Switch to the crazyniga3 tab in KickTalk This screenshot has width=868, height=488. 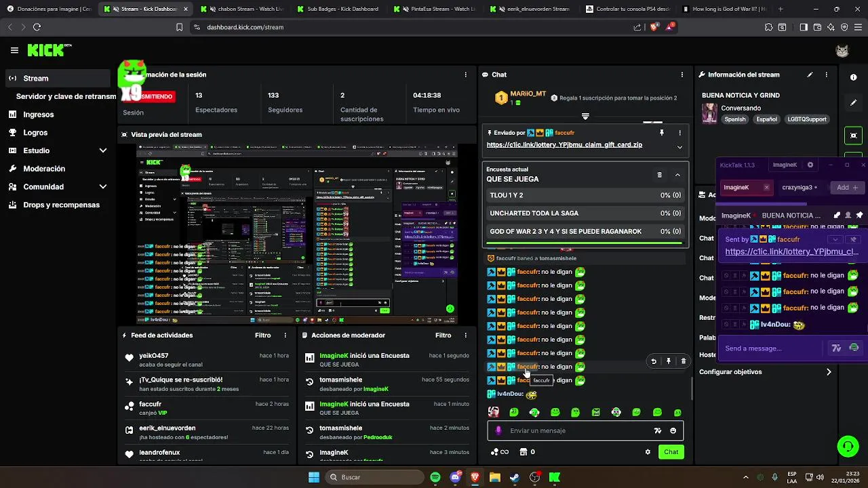[800, 188]
